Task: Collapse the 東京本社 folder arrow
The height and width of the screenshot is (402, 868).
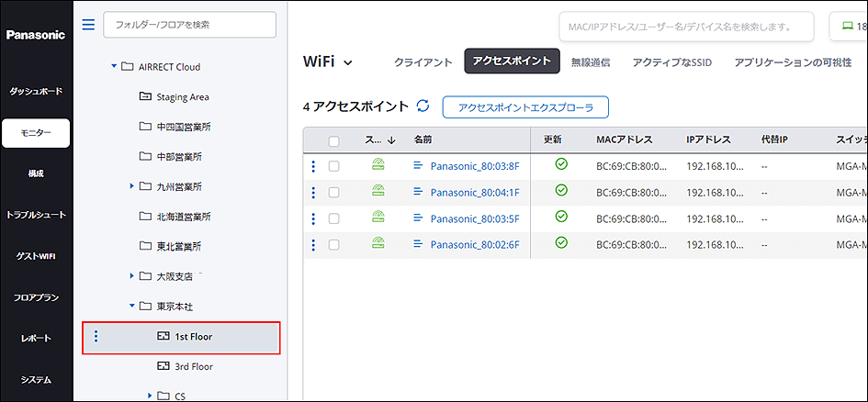Action: click(x=131, y=306)
